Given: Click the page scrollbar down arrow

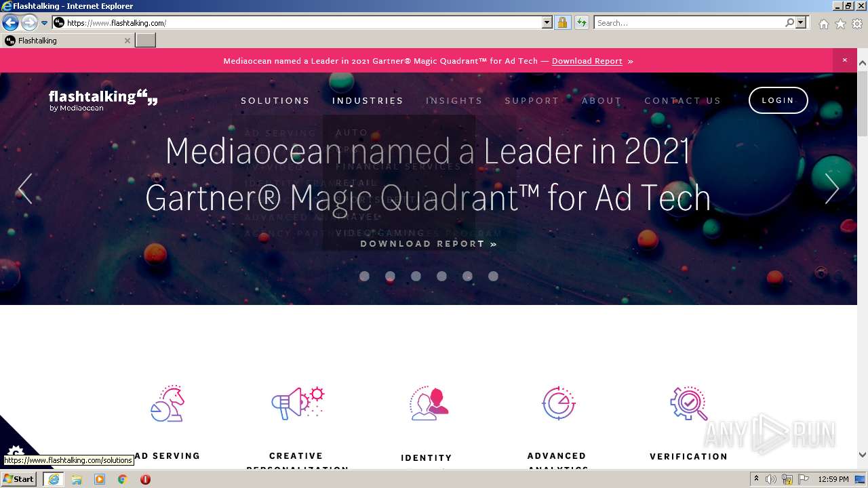Looking at the screenshot, I should tap(862, 455).
